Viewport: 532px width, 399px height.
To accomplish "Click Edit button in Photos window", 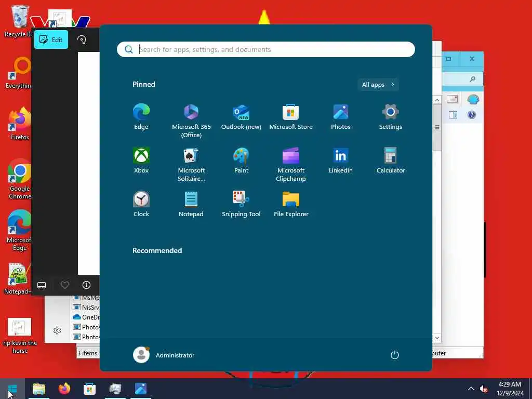I will click(51, 39).
